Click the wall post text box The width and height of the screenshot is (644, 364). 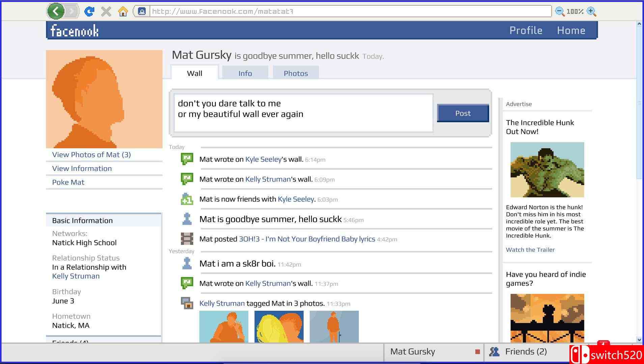coord(303,113)
